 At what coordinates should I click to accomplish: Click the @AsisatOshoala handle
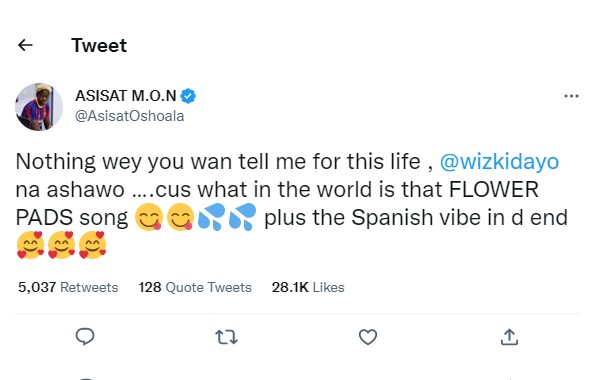(129, 116)
